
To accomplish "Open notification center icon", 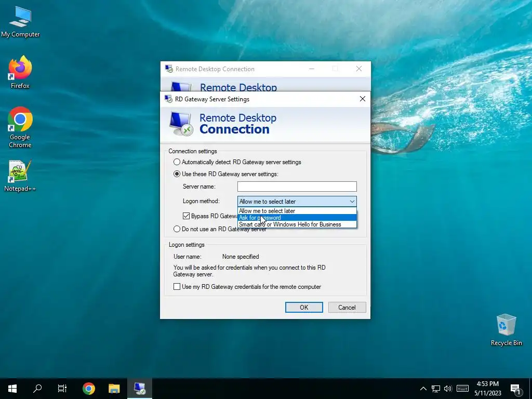I will click(515, 389).
